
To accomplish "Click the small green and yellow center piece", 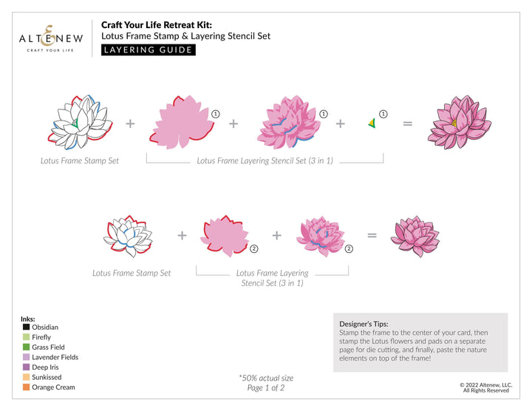I will (371, 123).
